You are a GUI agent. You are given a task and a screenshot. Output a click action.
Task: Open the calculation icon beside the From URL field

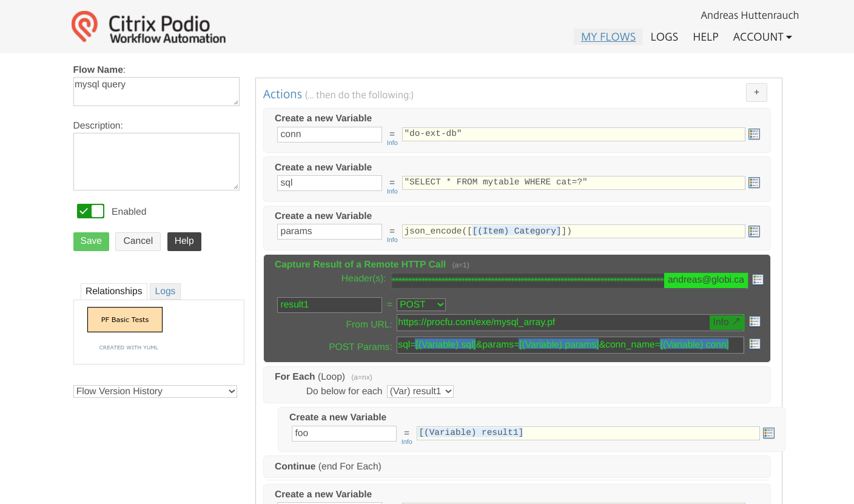click(x=755, y=321)
